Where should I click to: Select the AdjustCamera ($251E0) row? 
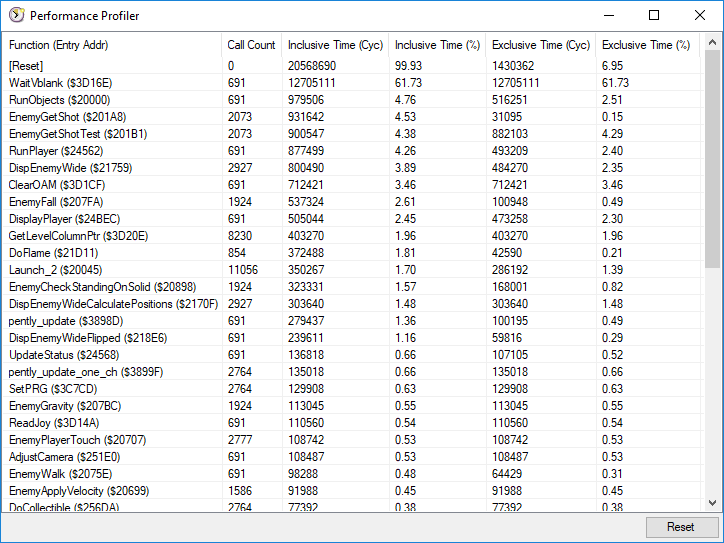(x=353, y=457)
